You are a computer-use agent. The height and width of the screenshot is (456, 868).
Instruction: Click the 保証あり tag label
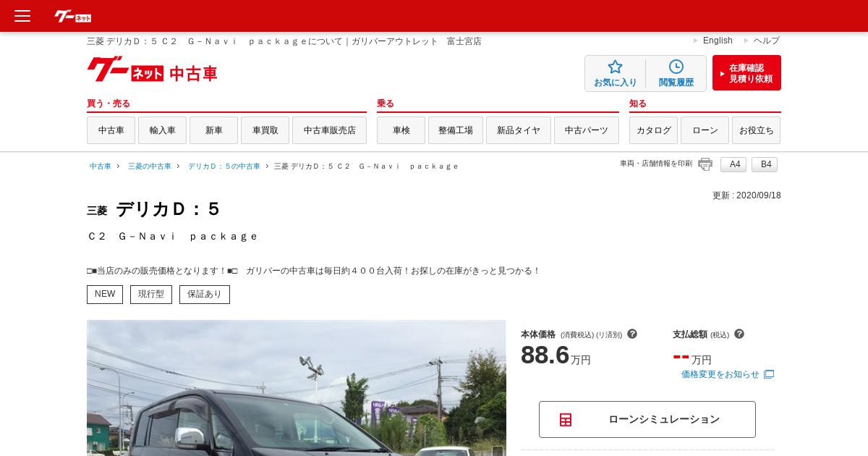(205, 295)
